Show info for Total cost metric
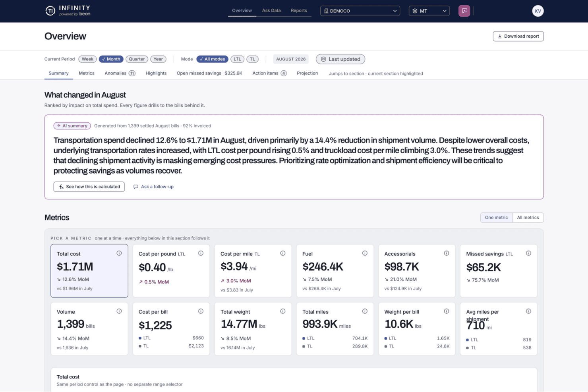The image size is (588, 392). coord(119,253)
